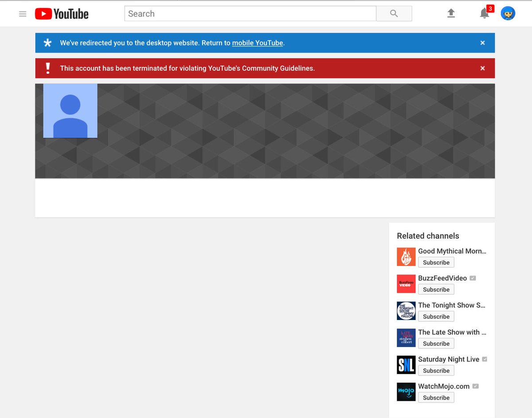Subscribe to Good Mythical Morning
The height and width of the screenshot is (418, 532).
click(x=436, y=262)
